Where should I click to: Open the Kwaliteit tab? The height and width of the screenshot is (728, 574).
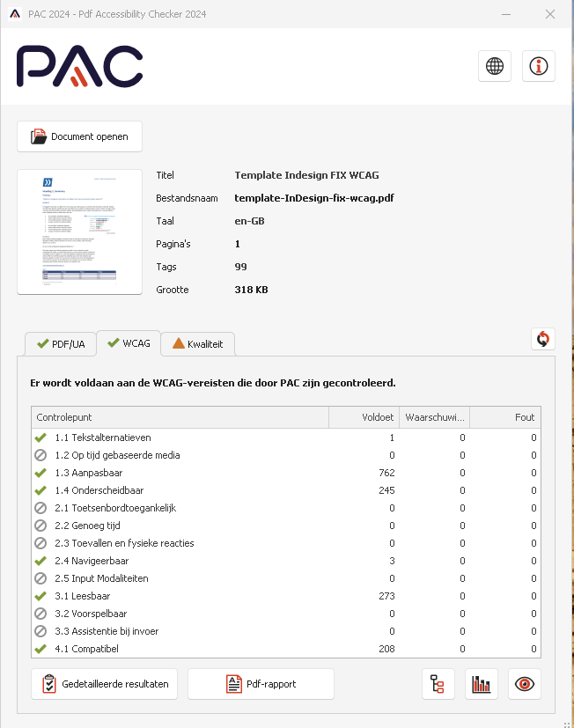(x=197, y=344)
